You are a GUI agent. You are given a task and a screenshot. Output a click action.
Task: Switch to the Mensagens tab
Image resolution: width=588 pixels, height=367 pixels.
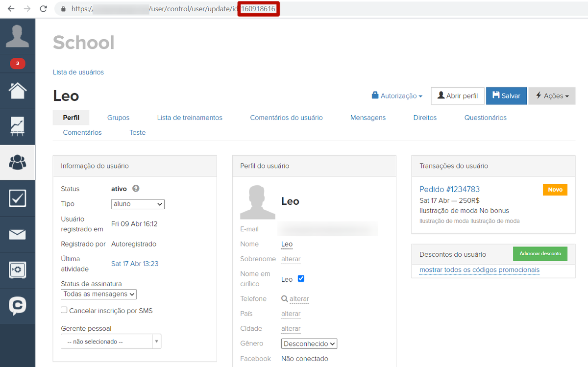click(367, 118)
